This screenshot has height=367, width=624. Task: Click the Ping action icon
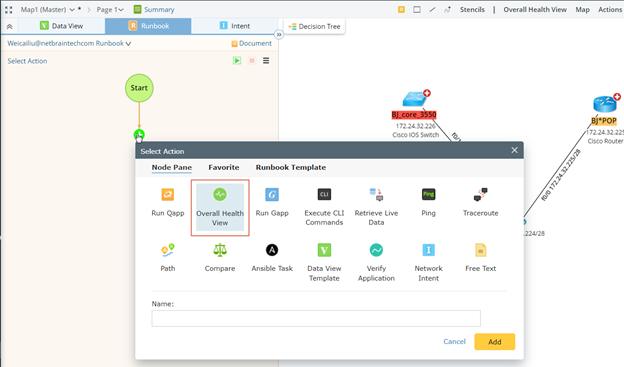(x=428, y=194)
